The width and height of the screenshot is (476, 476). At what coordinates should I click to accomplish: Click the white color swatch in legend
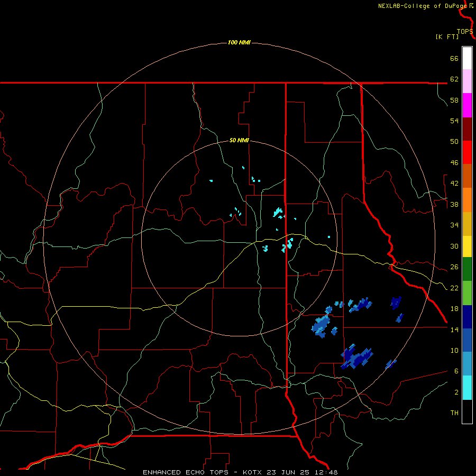[x=467, y=58]
